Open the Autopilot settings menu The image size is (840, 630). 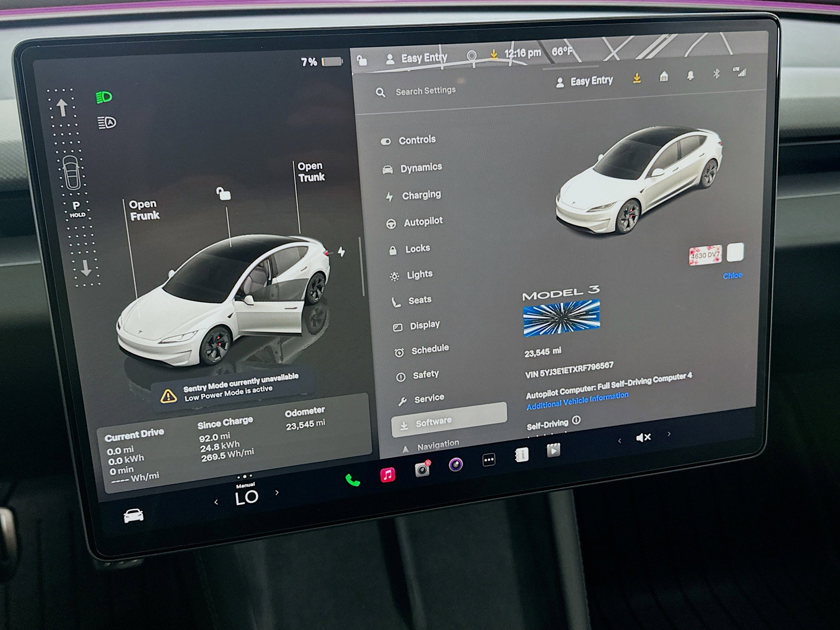(x=415, y=222)
